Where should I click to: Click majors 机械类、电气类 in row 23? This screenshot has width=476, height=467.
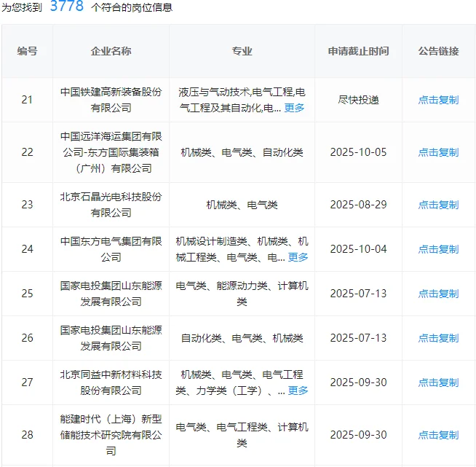242,205
